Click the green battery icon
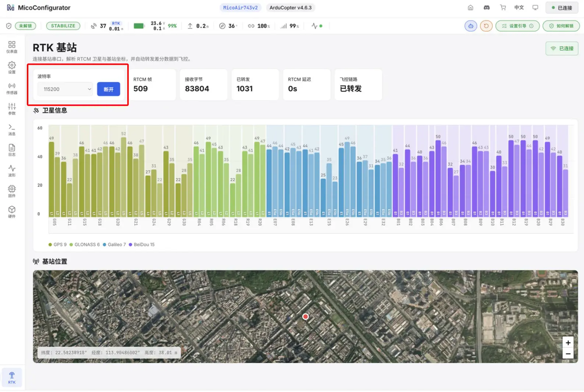 tap(139, 26)
